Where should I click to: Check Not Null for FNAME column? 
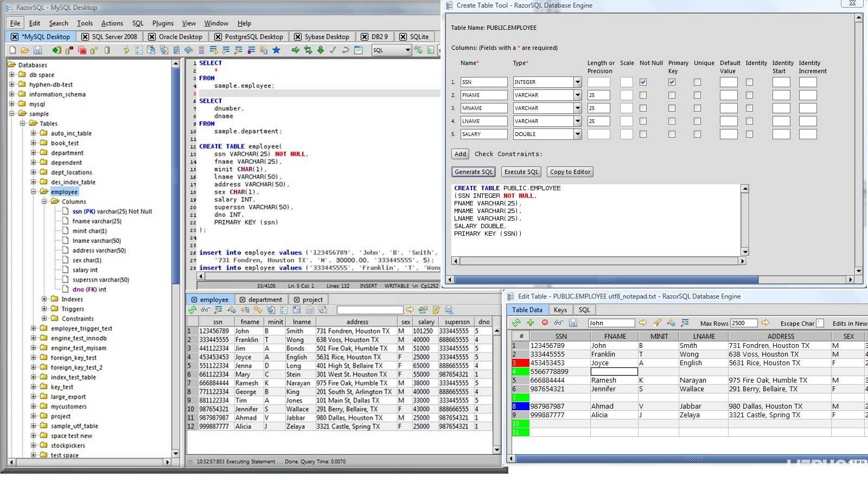click(643, 95)
